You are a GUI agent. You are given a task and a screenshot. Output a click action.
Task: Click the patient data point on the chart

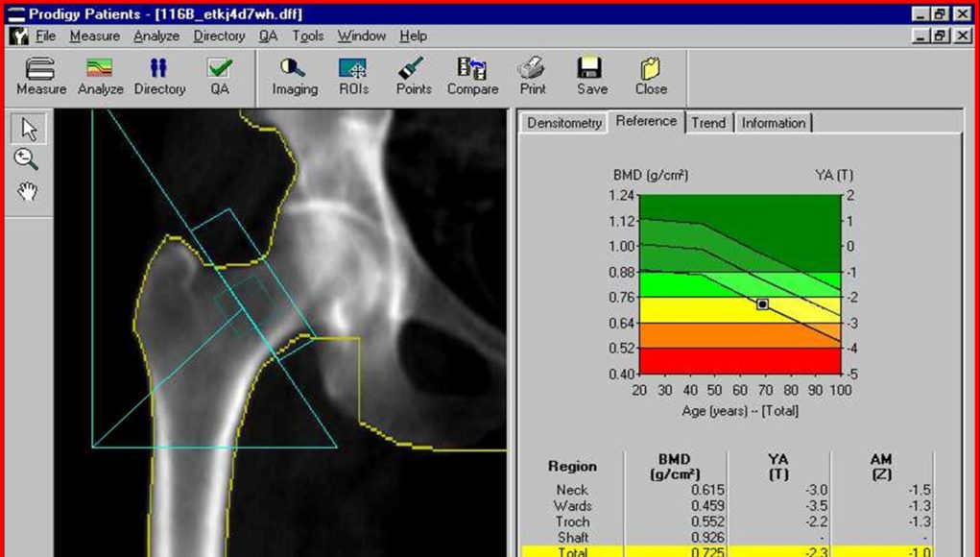[762, 304]
